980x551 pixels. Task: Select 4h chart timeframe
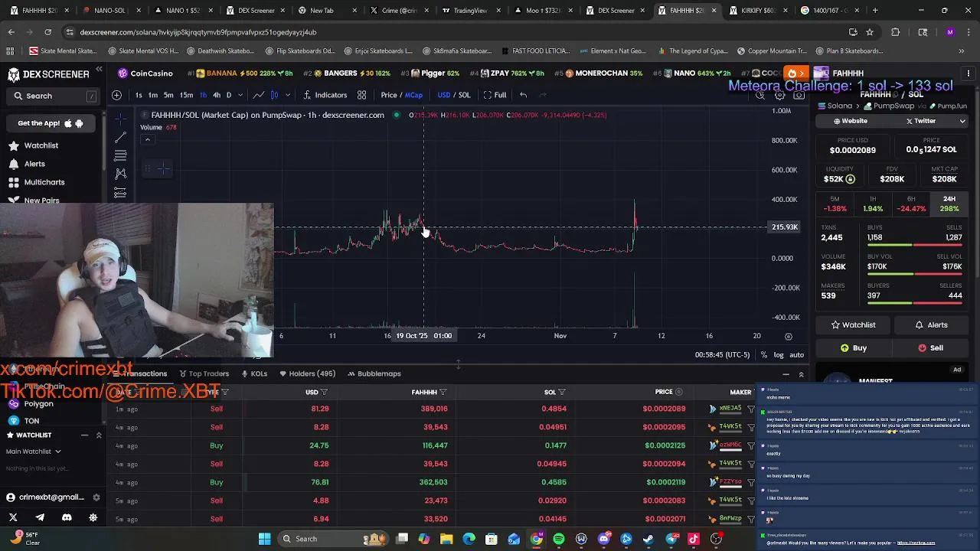click(217, 95)
